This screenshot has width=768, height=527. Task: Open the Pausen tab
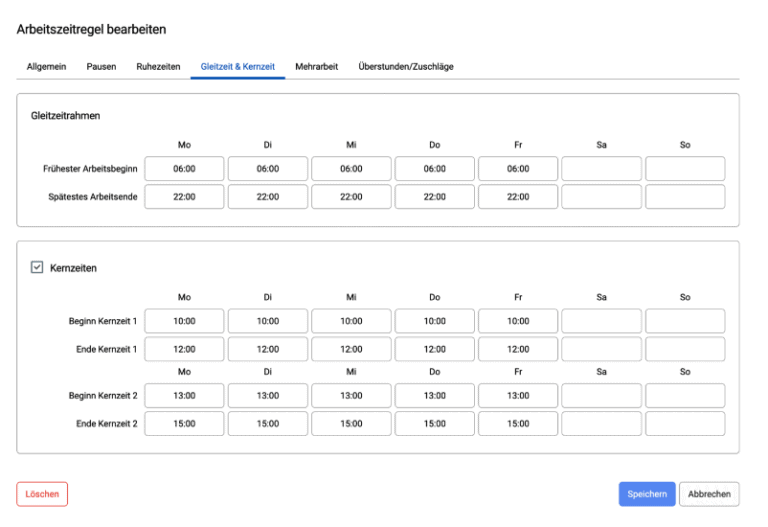(x=101, y=67)
